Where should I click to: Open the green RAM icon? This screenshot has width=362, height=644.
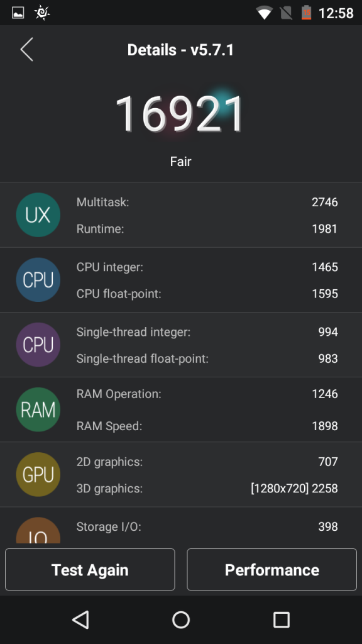[38, 409]
